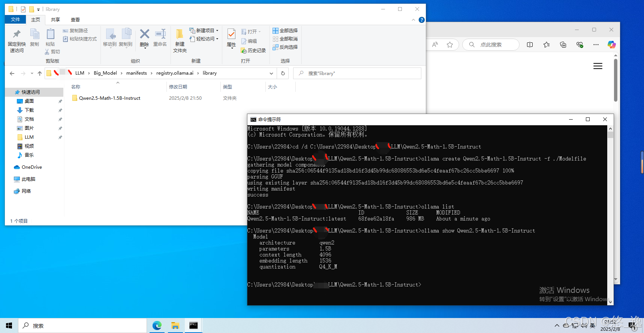The width and height of the screenshot is (644, 333).
Task: Open Quick Access Toolbar customize dropdown
Action: click(x=38, y=10)
